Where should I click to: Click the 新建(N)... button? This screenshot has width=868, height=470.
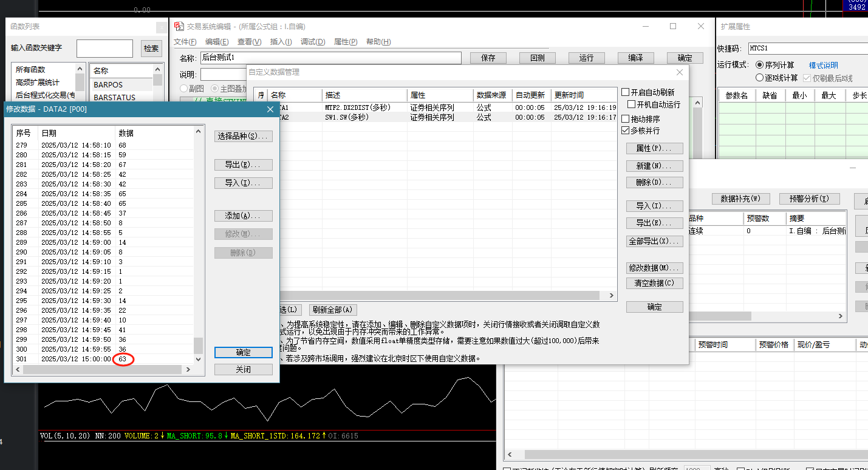655,166
